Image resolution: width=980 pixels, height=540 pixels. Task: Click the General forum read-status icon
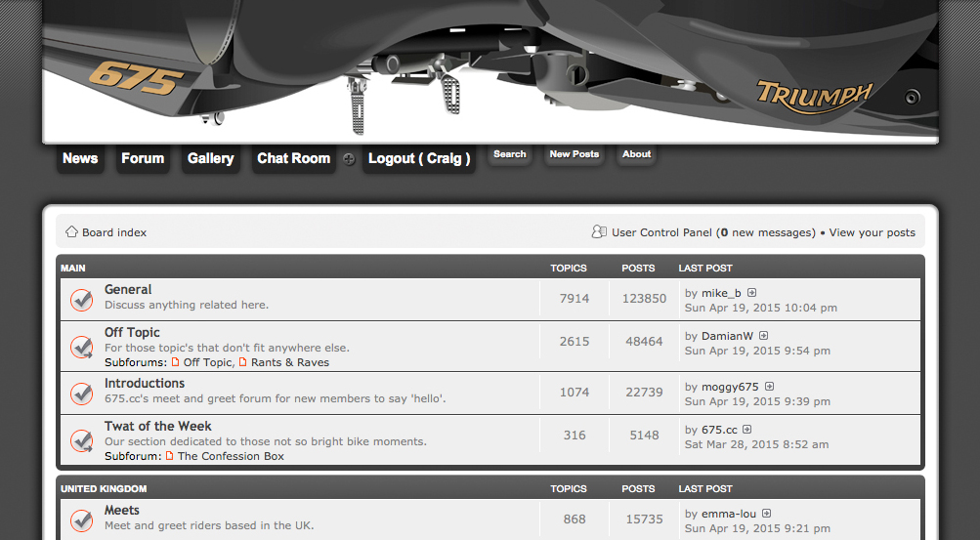click(x=82, y=300)
